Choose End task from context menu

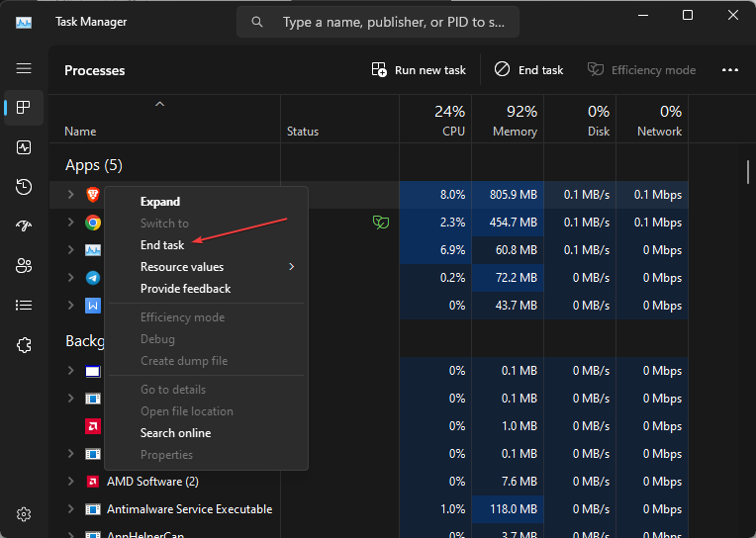[x=162, y=245]
